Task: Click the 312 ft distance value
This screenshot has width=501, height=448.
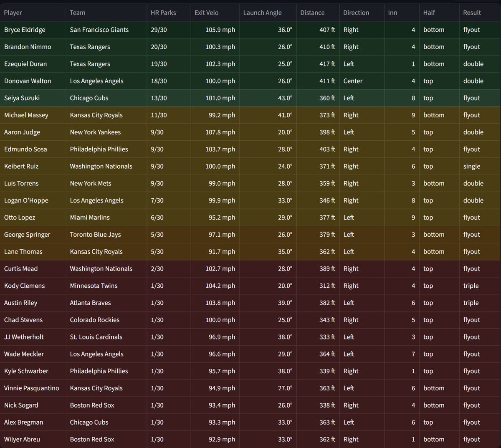Action: [327, 286]
